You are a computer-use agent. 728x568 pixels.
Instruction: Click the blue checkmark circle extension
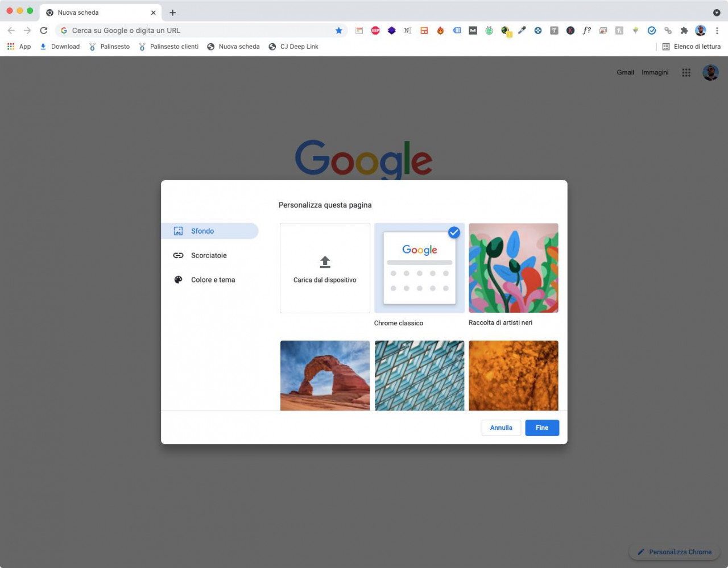point(652,31)
